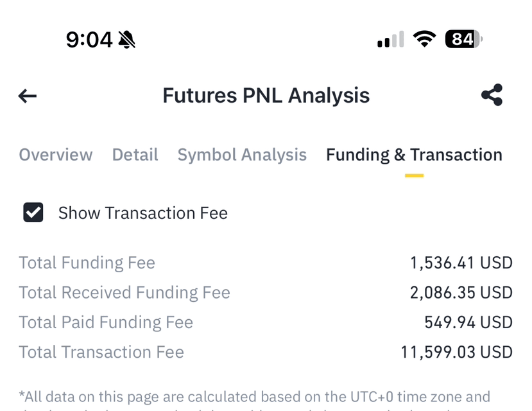Viewport: 532px width, 411px height.
Task: Open the Detail tab
Action: [x=135, y=155]
